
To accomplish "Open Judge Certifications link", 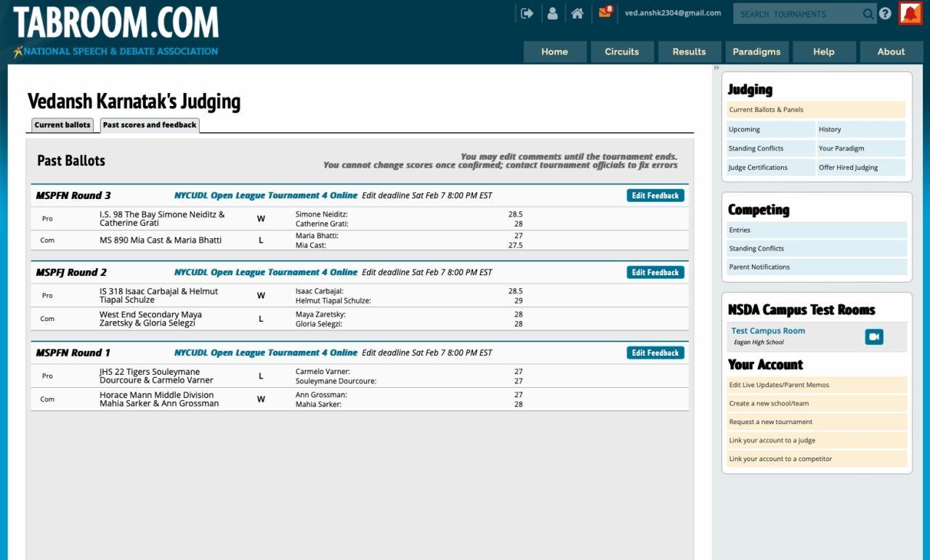I will click(x=771, y=167).
